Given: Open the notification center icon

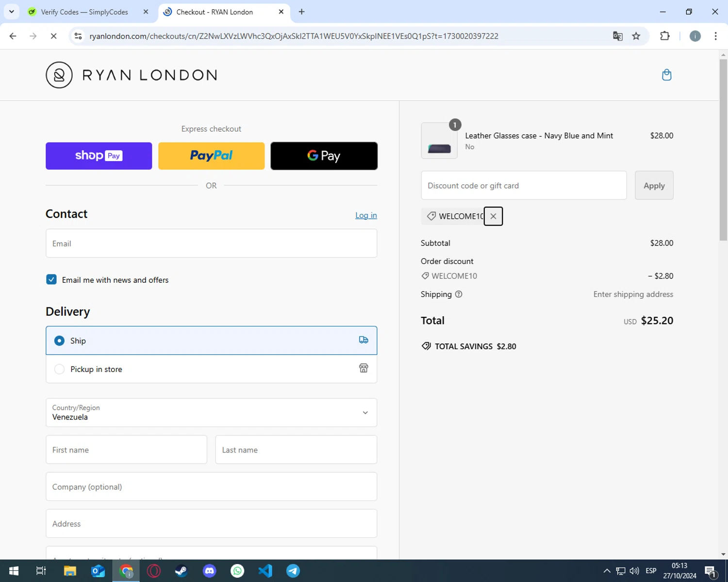Looking at the screenshot, I should click(x=711, y=571).
